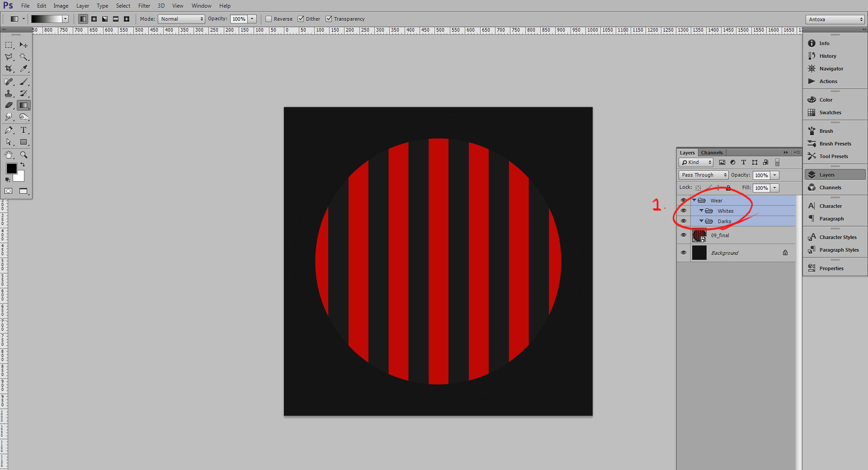This screenshot has height=470, width=868.
Task: Select the Zoom magnifier tool
Action: (x=24, y=155)
